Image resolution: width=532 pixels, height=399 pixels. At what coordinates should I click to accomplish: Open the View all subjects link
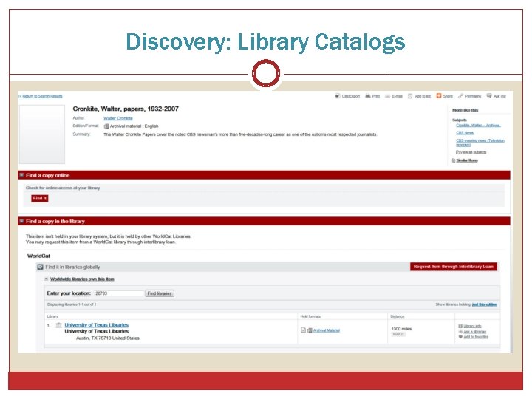(x=474, y=152)
